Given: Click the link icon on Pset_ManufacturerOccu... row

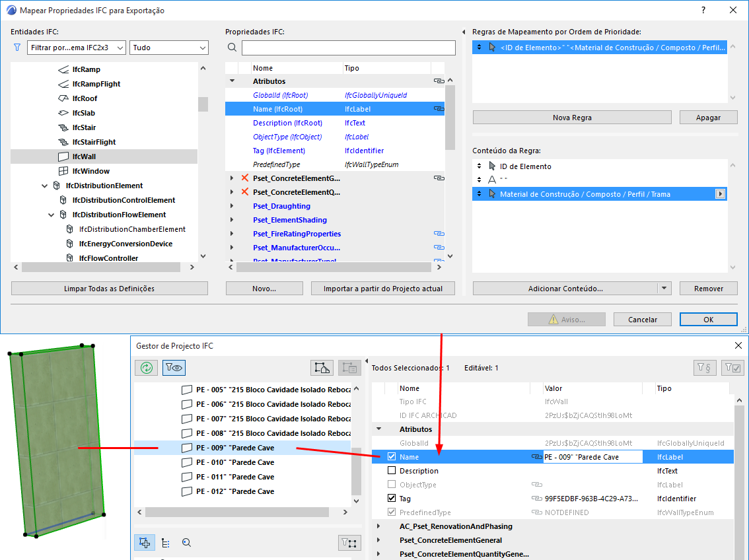Looking at the screenshot, I should pos(439,247).
